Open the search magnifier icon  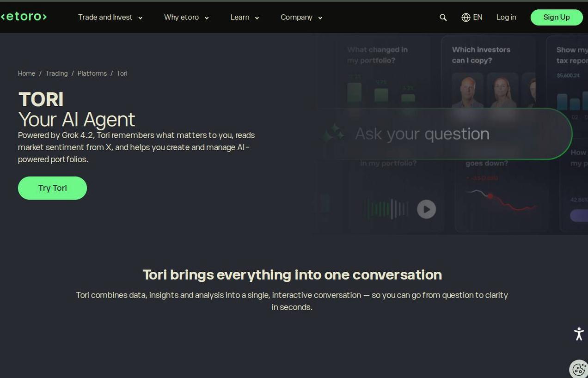(x=443, y=18)
